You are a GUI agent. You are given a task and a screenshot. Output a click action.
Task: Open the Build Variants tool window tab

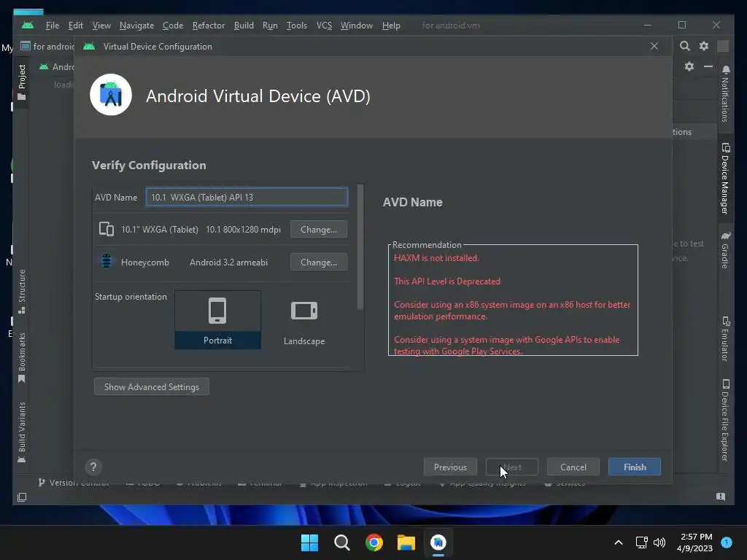[21, 432]
